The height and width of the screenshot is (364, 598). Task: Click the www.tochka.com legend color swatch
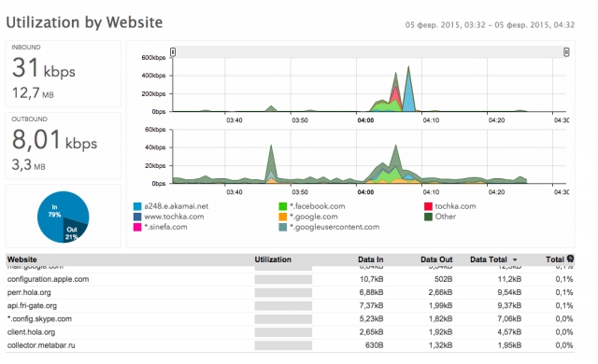click(137, 217)
